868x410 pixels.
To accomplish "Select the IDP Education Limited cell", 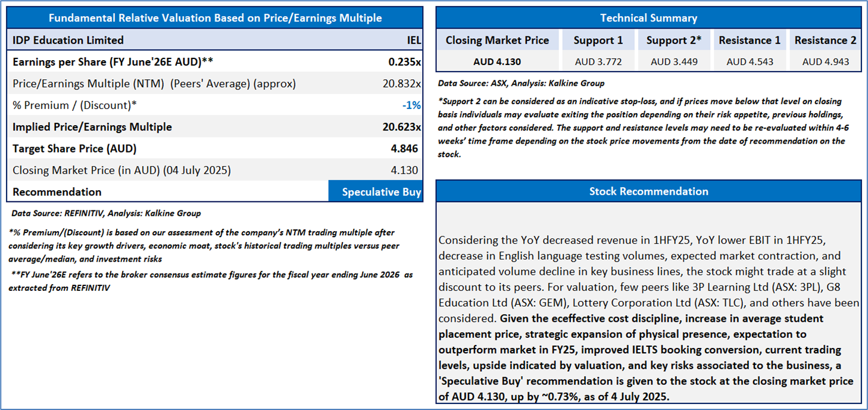I will coord(68,41).
